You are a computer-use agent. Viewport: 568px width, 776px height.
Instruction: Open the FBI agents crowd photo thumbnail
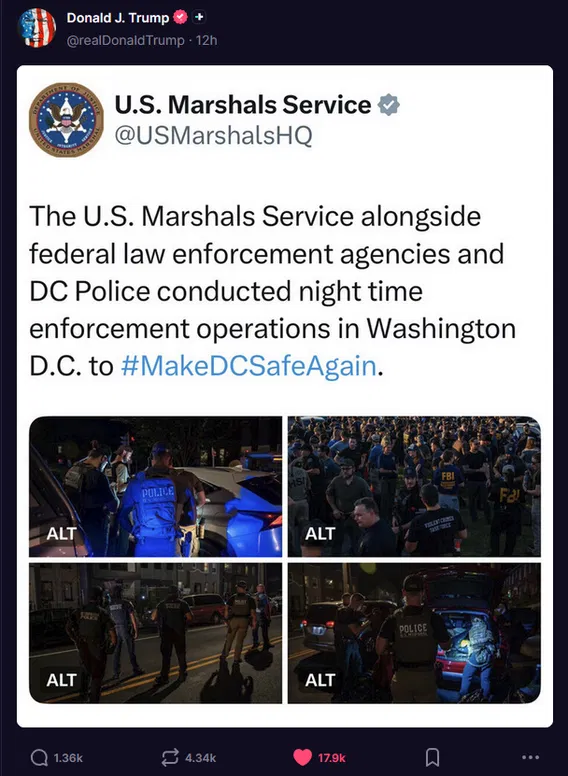[414, 486]
